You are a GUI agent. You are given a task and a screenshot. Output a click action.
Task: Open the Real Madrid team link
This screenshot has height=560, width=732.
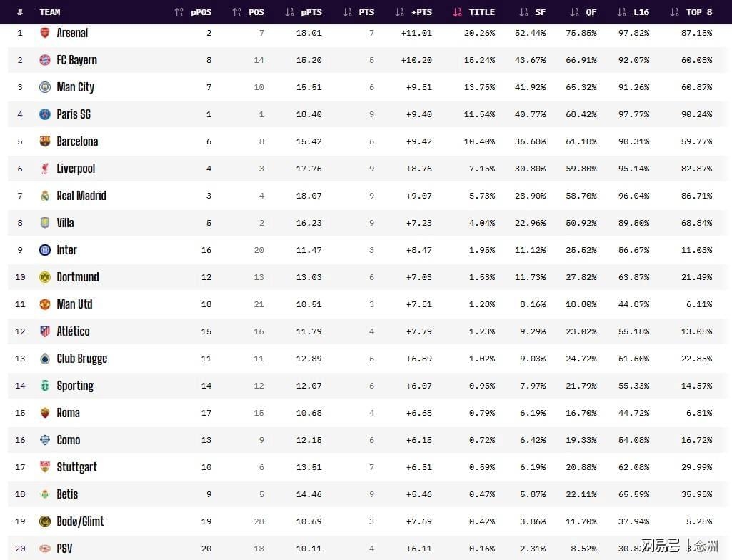(81, 196)
